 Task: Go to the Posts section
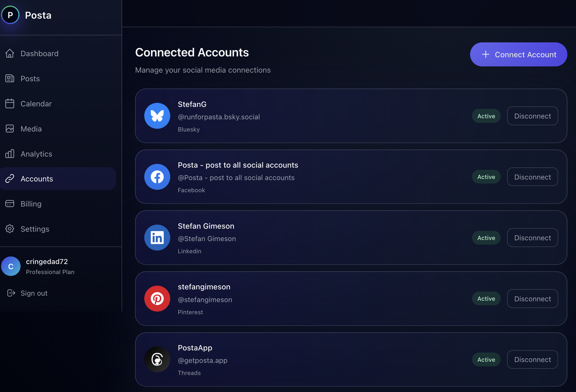[x=58, y=79]
